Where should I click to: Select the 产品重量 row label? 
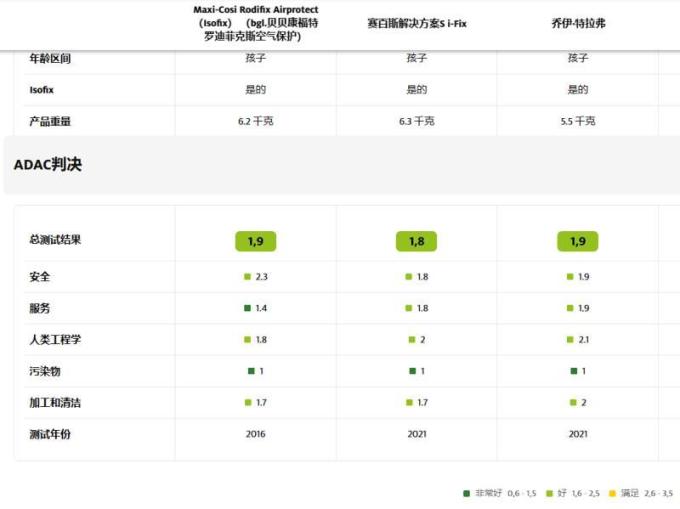pos(50,121)
